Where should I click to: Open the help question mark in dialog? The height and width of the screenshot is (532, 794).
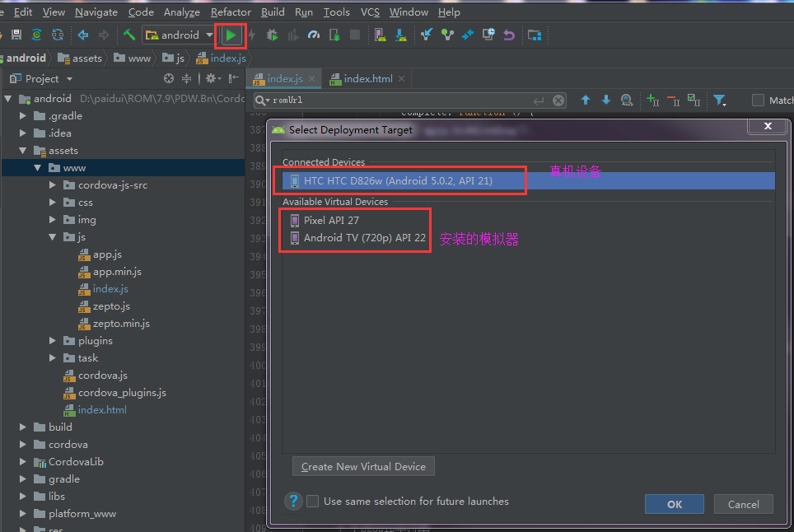(x=293, y=502)
